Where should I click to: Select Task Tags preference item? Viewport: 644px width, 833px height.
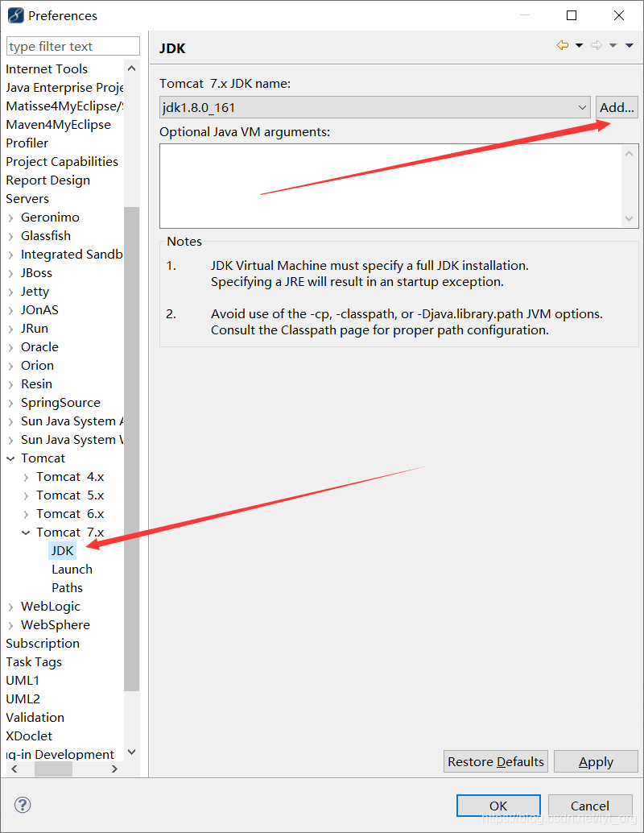coord(34,662)
